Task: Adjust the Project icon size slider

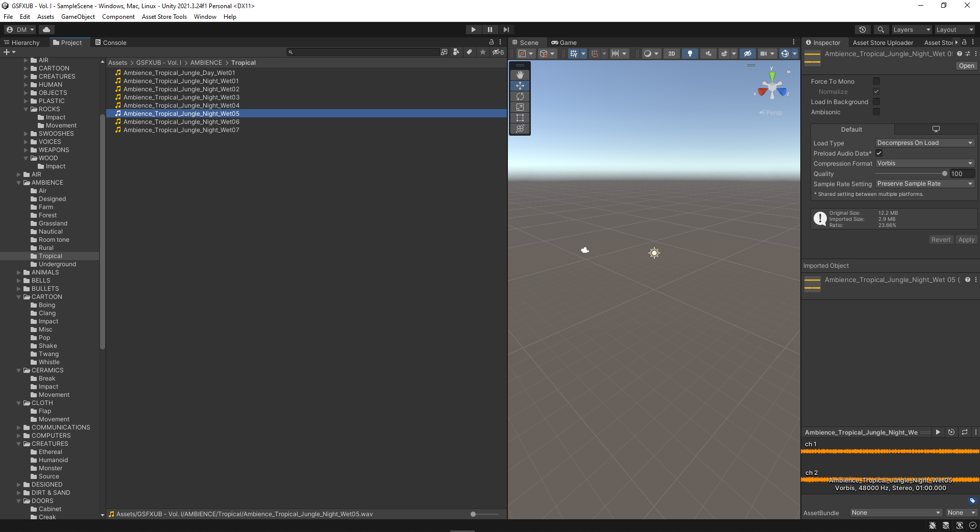Action: click(x=485, y=514)
